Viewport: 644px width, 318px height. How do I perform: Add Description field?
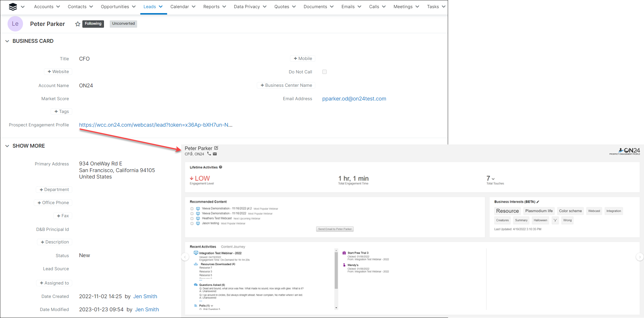(55, 242)
